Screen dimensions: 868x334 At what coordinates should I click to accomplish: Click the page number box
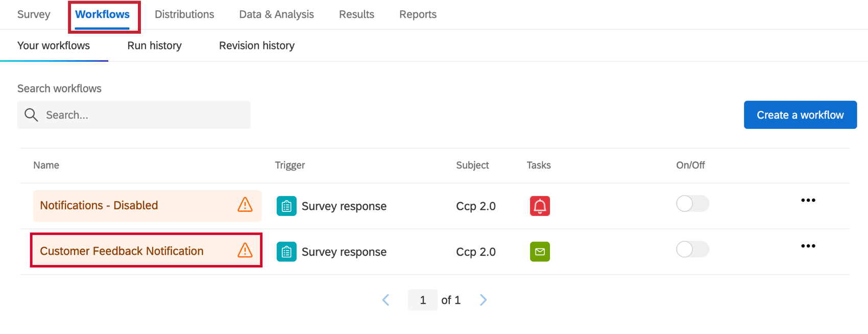pyautogui.click(x=422, y=300)
